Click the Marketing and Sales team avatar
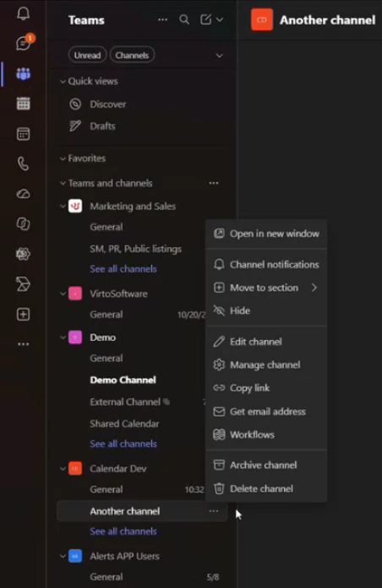Image resolution: width=382 pixels, height=588 pixels. [75, 206]
